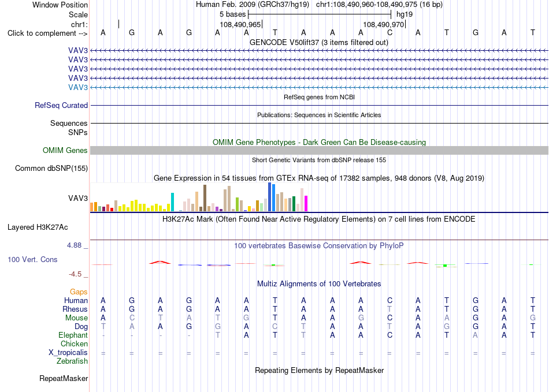Click the 'chr1:' ruler label
This screenshot has height=392, width=549.
click(x=79, y=24)
